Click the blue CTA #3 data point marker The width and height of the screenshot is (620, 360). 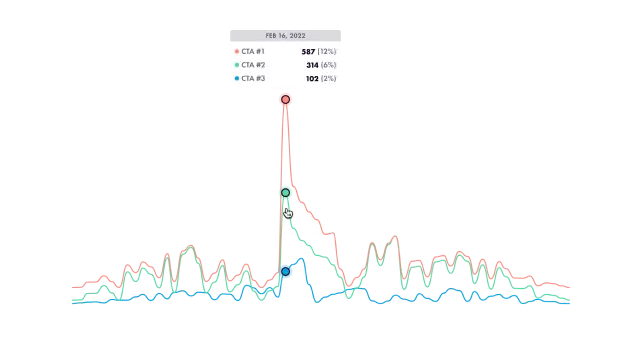click(x=285, y=271)
